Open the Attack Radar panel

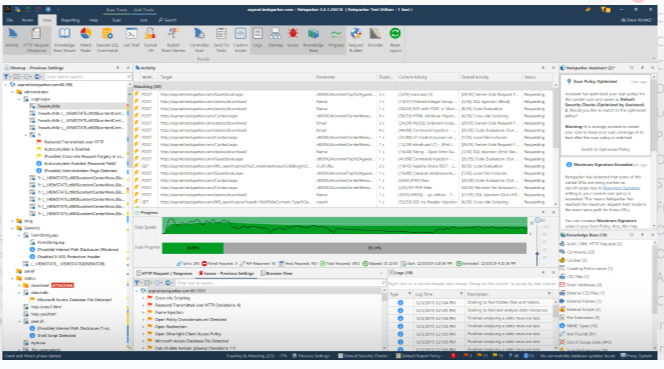[x=86, y=40]
